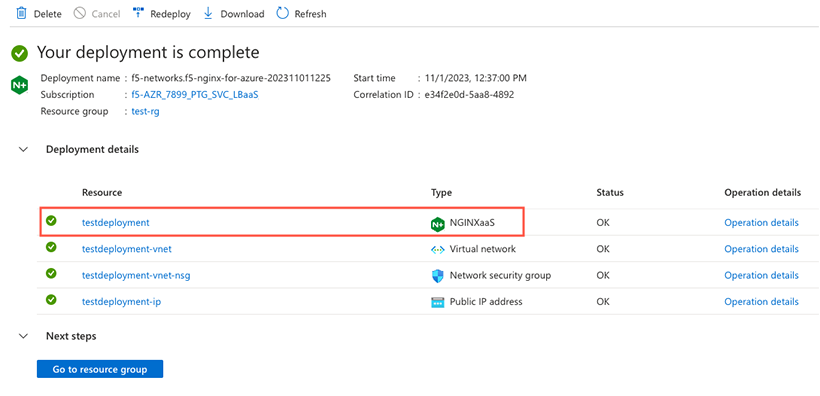Click the Public IP address type text
Image resolution: width=820 pixels, height=396 pixels.
pos(486,302)
